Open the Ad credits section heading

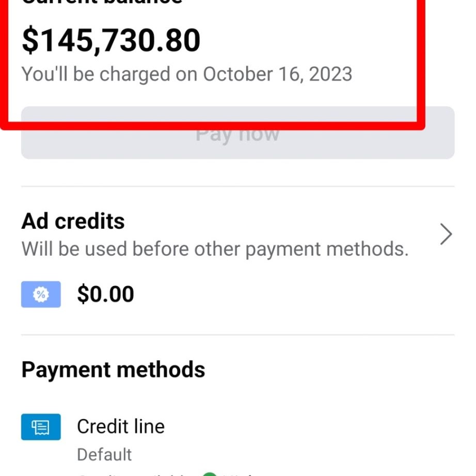pos(73,221)
